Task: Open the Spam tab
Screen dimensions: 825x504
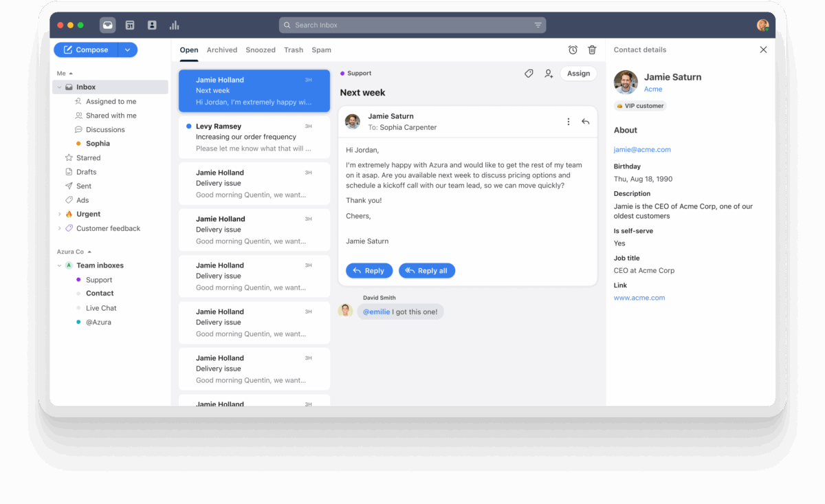Action: [321, 50]
